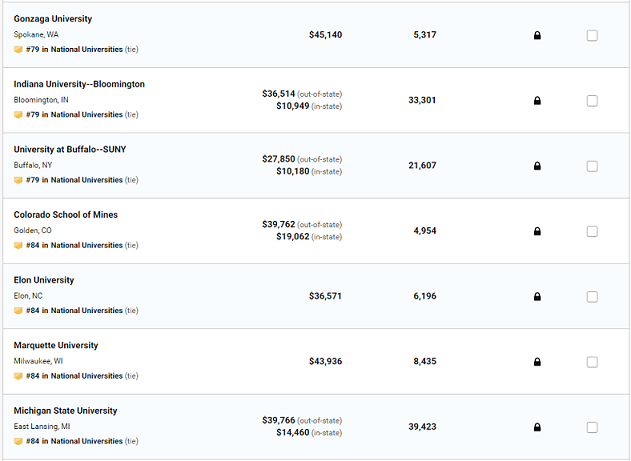Mark the Elon University checkbox
This screenshot has height=461, width=631.
click(592, 297)
